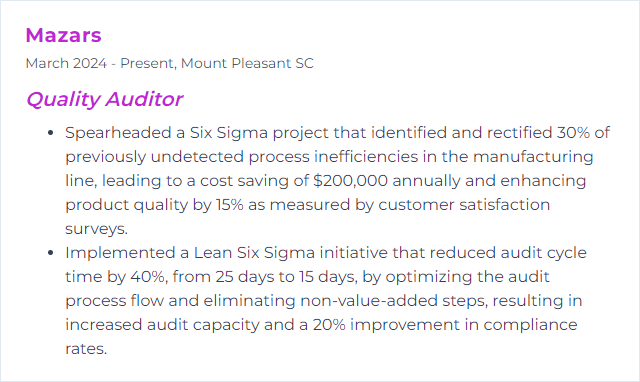
Task: Click the March 2024 start date text
Action: click(x=66, y=63)
